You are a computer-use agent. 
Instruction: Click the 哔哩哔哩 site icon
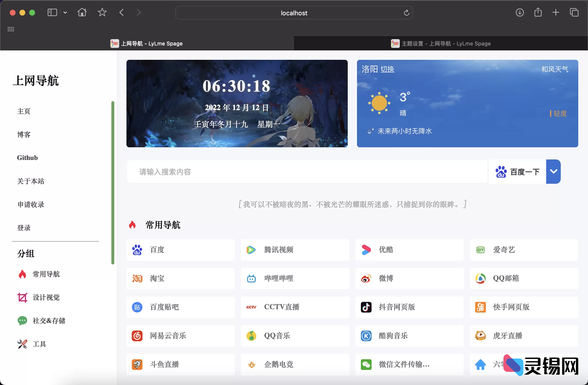251,278
